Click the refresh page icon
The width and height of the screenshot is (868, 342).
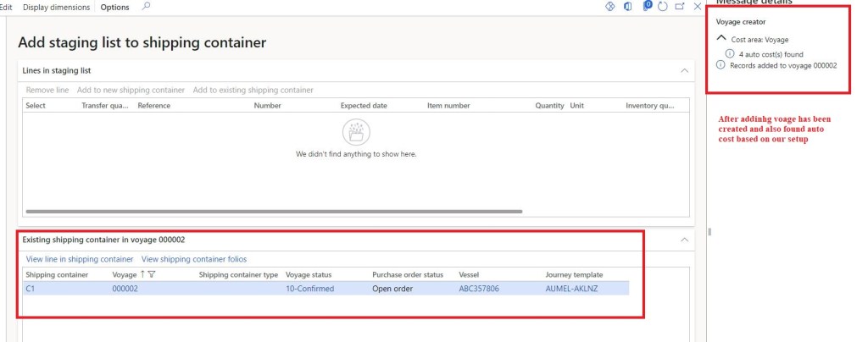pyautogui.click(x=663, y=7)
